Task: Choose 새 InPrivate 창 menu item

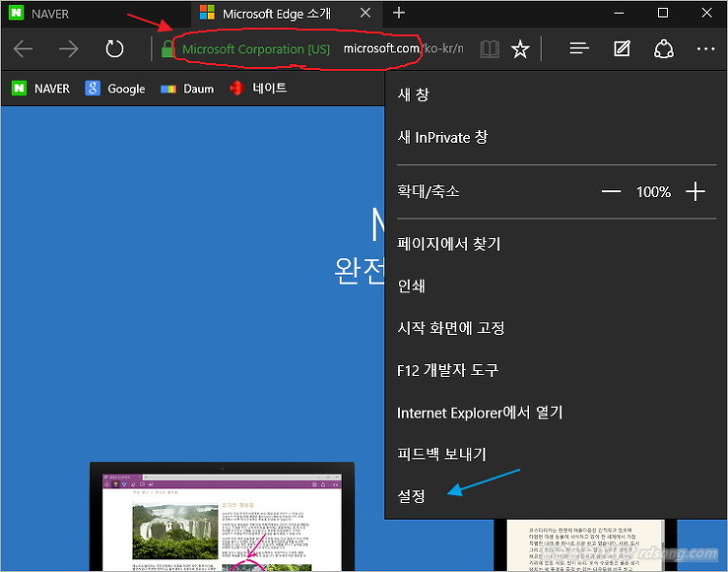Action: point(443,137)
